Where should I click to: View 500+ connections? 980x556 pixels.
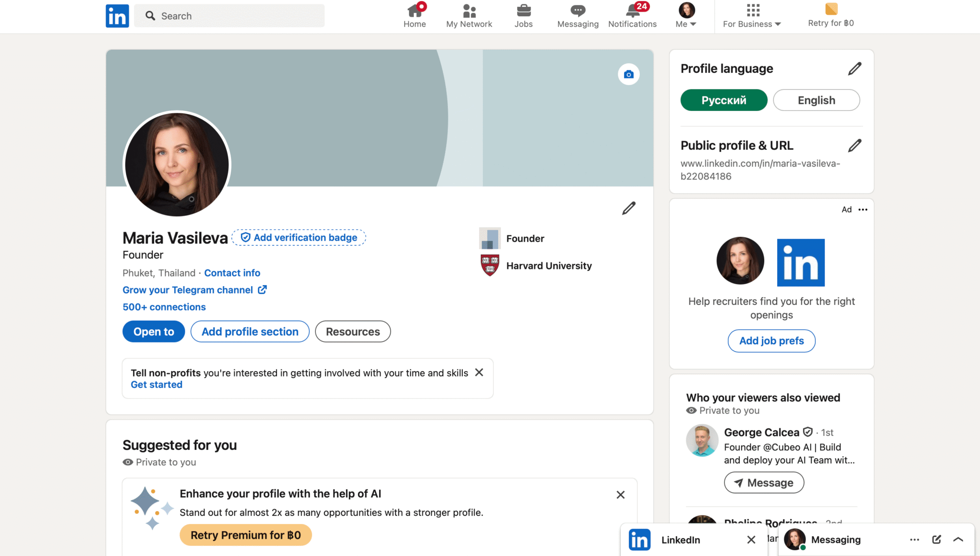[164, 307]
